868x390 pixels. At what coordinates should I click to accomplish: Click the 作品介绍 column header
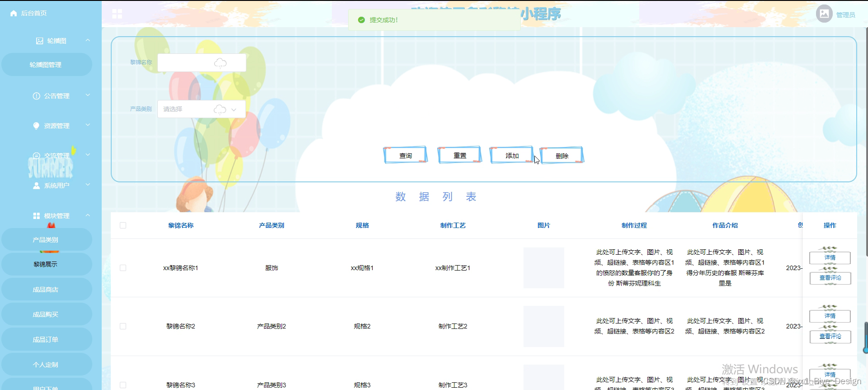tap(725, 225)
